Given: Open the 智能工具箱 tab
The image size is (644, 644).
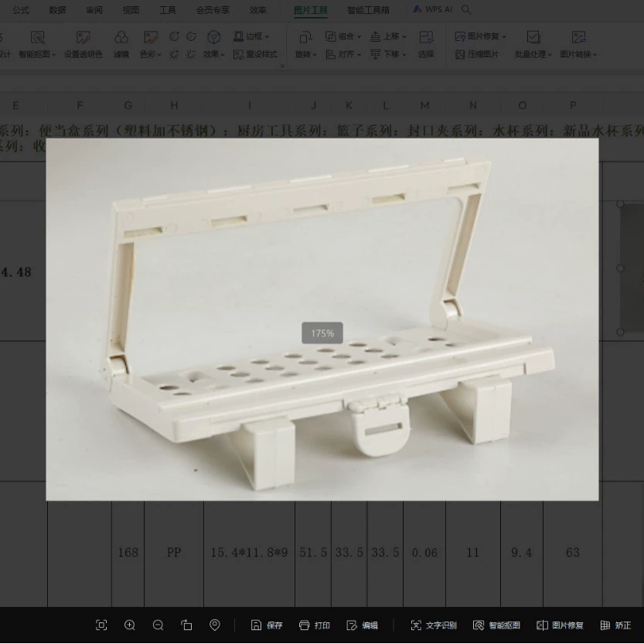Looking at the screenshot, I should tap(368, 10).
